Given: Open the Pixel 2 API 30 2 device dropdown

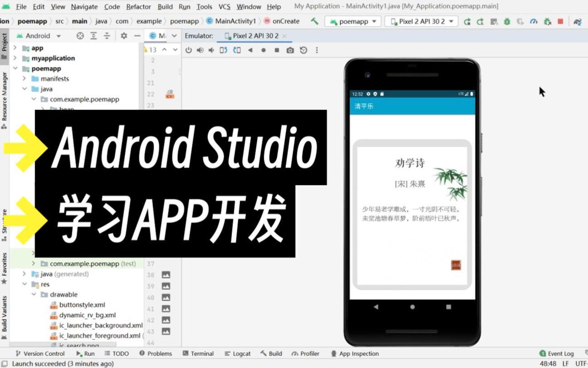Looking at the screenshot, I should (421, 21).
